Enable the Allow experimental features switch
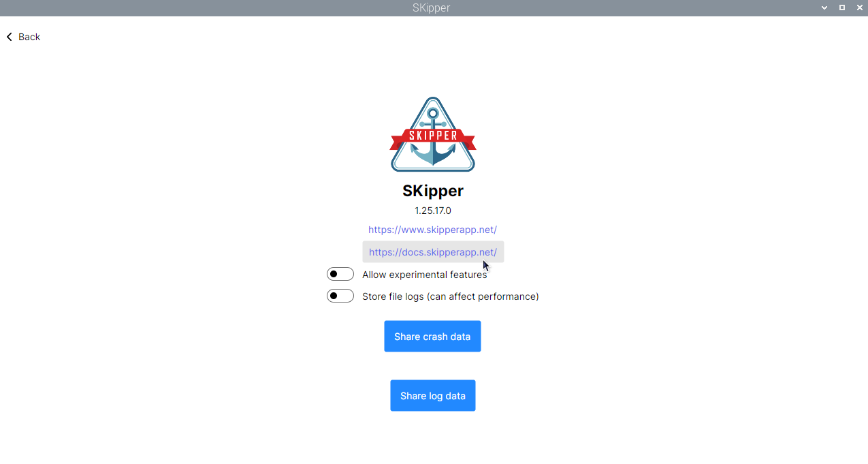Image resolution: width=868 pixels, height=464 pixels. click(340, 274)
